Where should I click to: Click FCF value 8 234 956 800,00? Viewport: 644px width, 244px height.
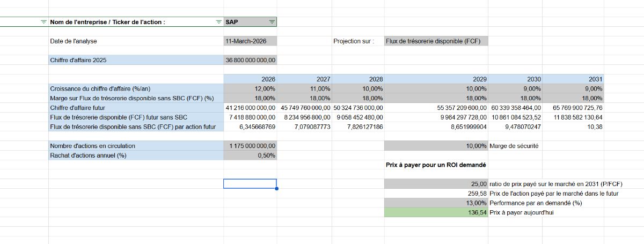304,117
